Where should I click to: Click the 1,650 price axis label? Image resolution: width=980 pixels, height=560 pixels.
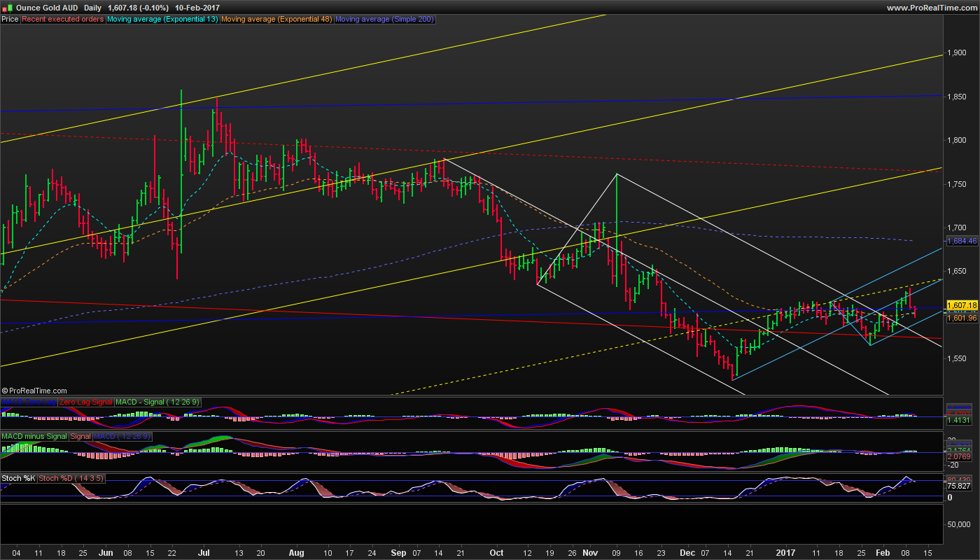pos(958,271)
